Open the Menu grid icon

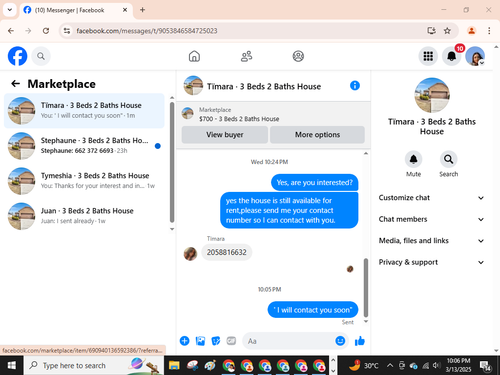(x=428, y=56)
